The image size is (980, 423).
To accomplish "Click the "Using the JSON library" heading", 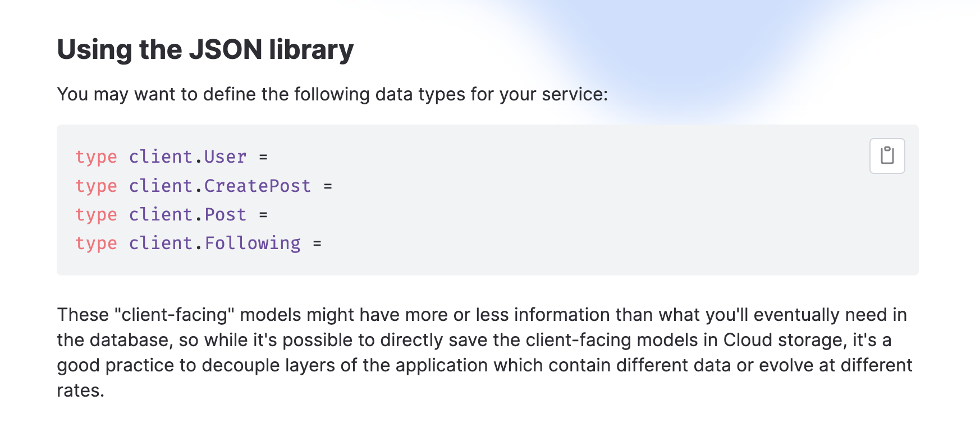I will (205, 49).
